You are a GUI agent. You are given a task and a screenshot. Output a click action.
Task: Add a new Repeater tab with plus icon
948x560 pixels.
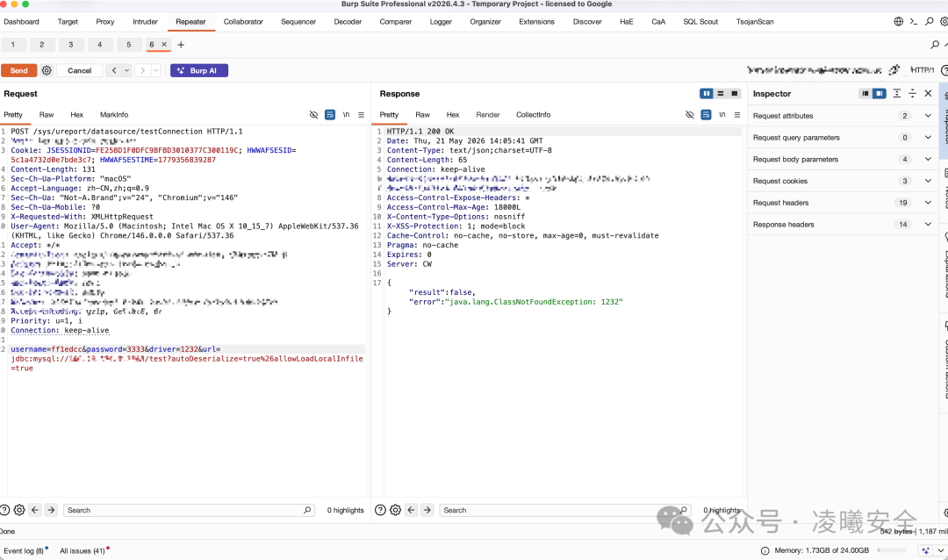click(181, 45)
